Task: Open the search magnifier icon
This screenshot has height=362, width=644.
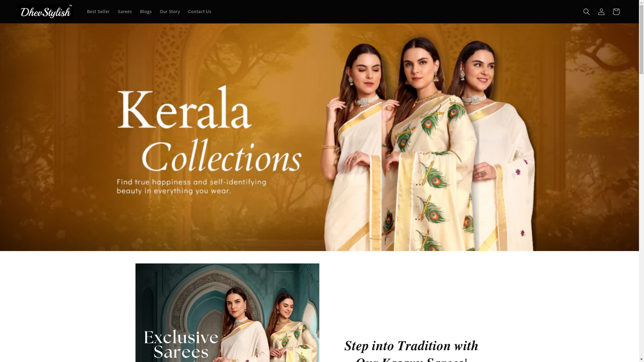Action: tap(586, 12)
